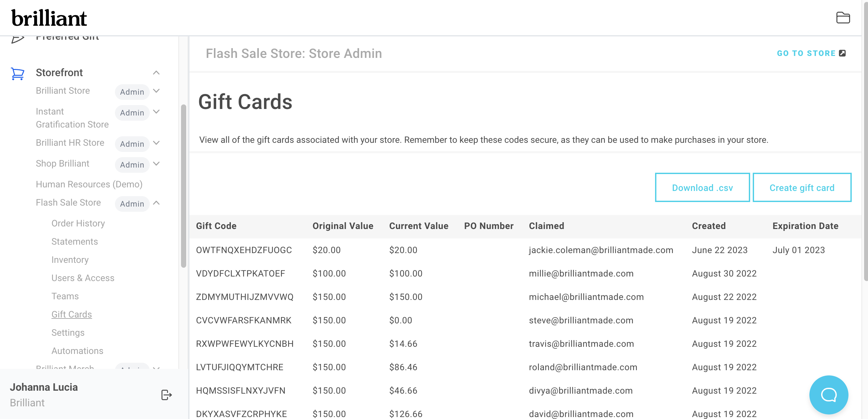This screenshot has height=419, width=868.
Task: Click the Current Value column header
Action: click(418, 226)
